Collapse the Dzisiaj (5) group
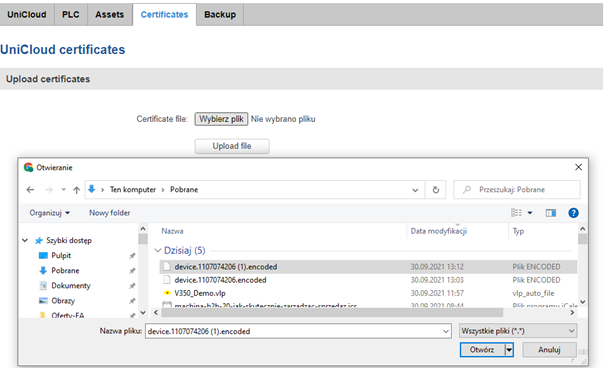This screenshot has width=605, height=368. click(158, 250)
